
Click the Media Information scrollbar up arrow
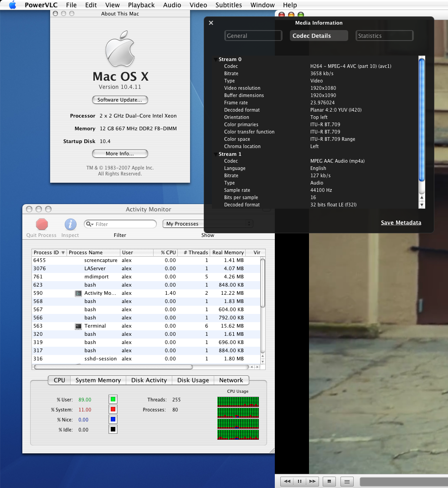(422, 197)
